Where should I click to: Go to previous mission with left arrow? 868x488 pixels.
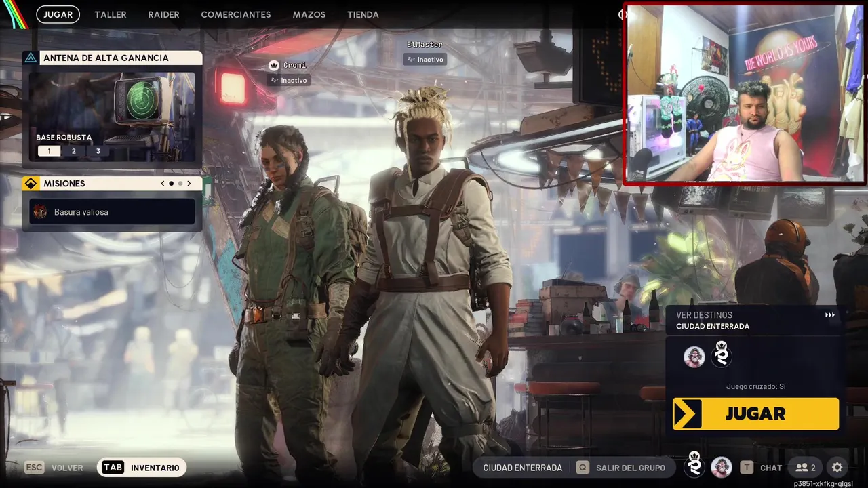click(x=163, y=184)
